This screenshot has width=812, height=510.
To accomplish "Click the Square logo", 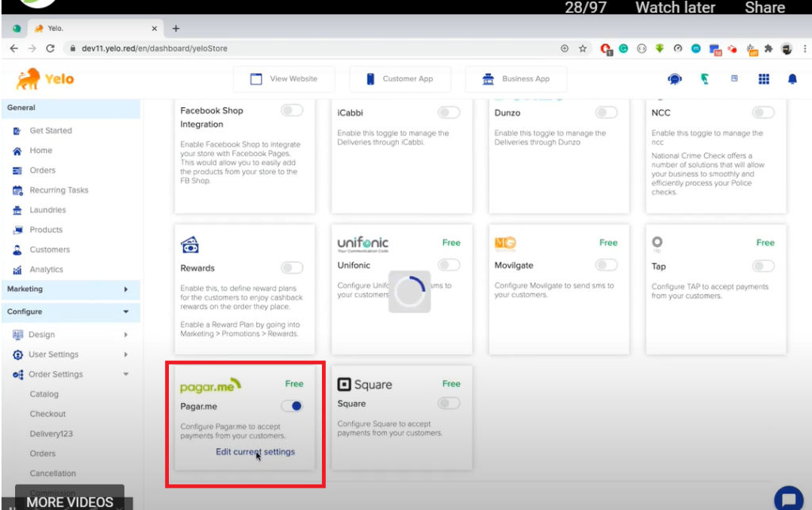I will [365, 384].
